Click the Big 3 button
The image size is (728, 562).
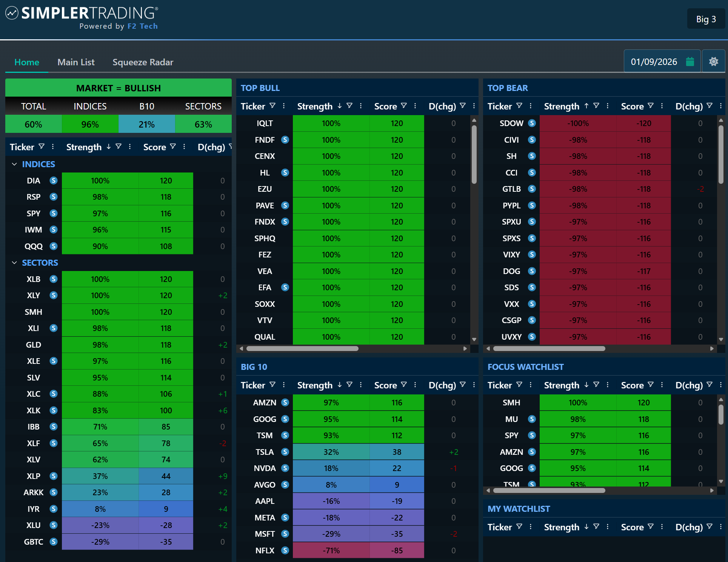coord(706,19)
